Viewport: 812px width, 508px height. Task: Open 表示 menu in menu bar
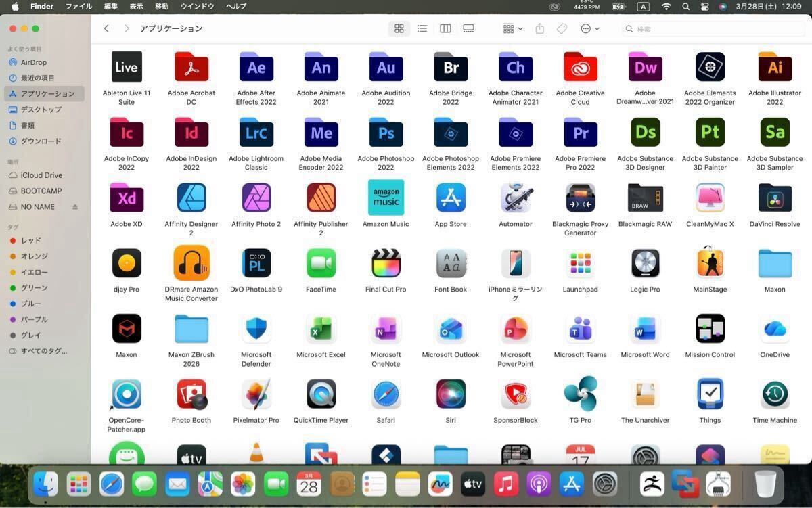coord(136,6)
